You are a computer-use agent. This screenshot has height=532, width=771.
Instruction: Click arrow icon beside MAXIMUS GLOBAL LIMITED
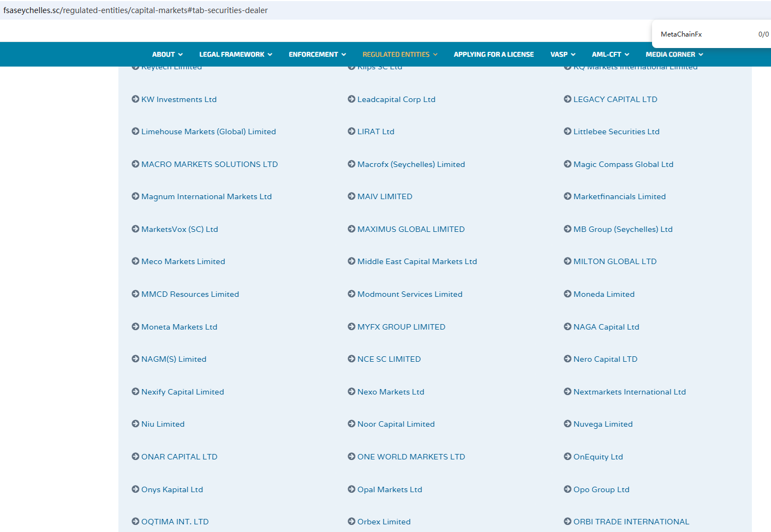pos(351,229)
